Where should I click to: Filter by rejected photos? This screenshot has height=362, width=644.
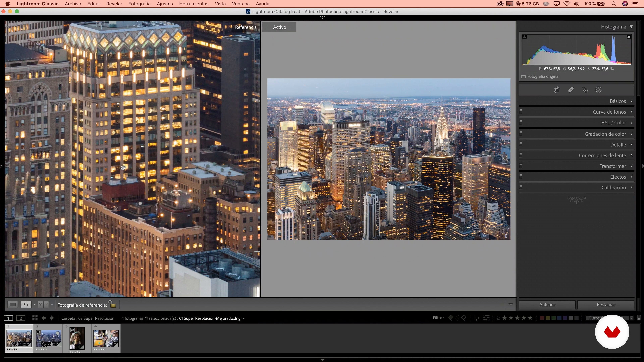pos(464,318)
